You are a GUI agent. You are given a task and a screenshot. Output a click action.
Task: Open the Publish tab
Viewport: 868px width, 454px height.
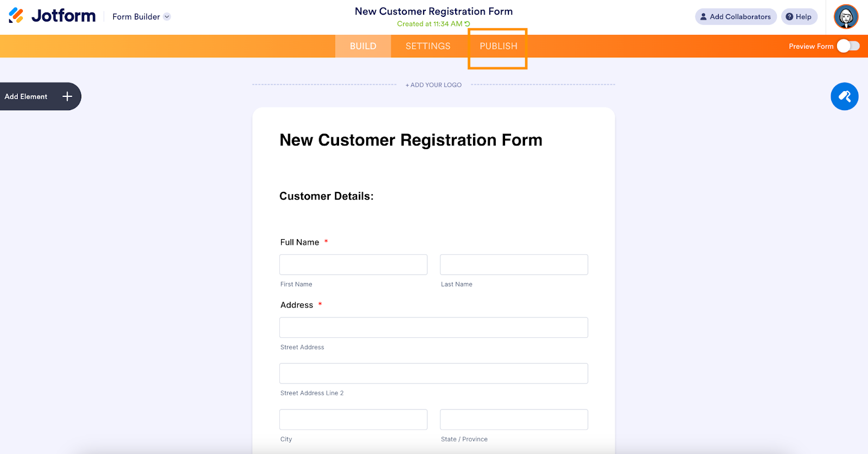tap(498, 46)
